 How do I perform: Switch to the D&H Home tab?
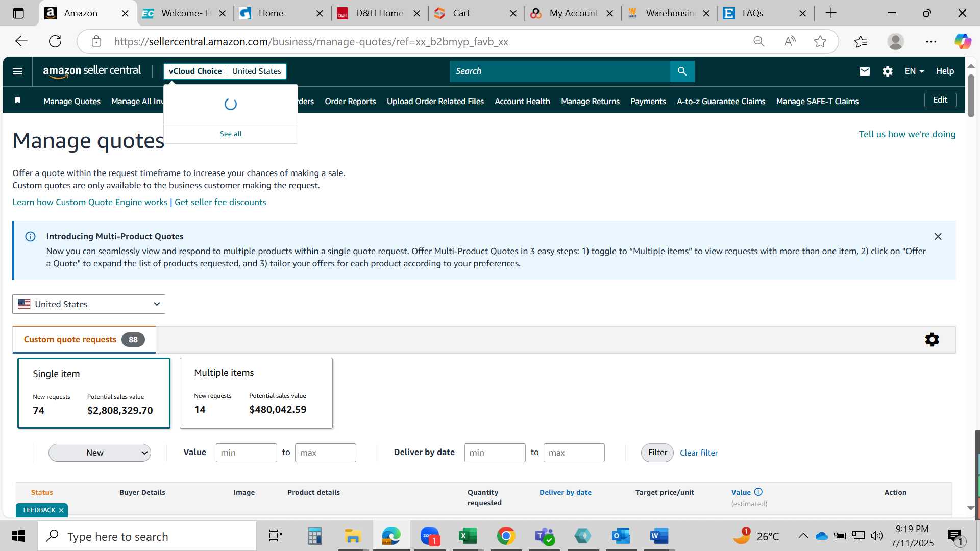click(379, 13)
